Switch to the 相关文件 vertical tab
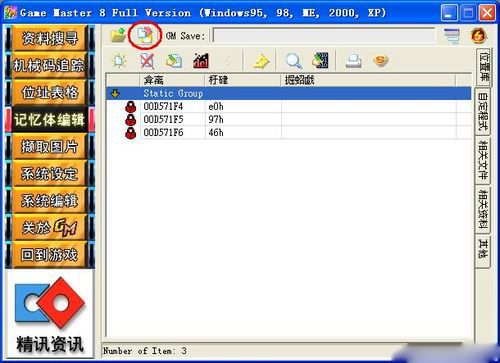Viewport: 500px width, 363px height. tap(482, 159)
